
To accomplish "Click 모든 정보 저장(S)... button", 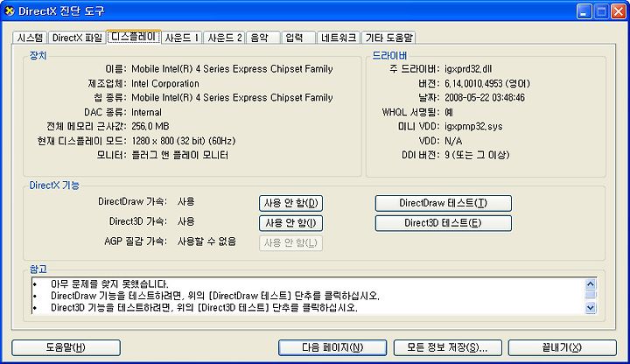I will tap(448, 347).
